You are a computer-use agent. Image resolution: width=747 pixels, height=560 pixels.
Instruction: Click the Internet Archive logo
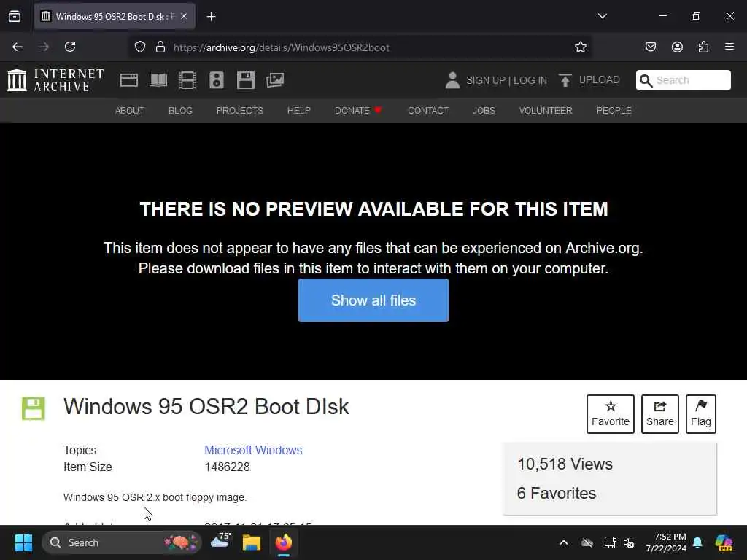pyautogui.click(x=55, y=80)
